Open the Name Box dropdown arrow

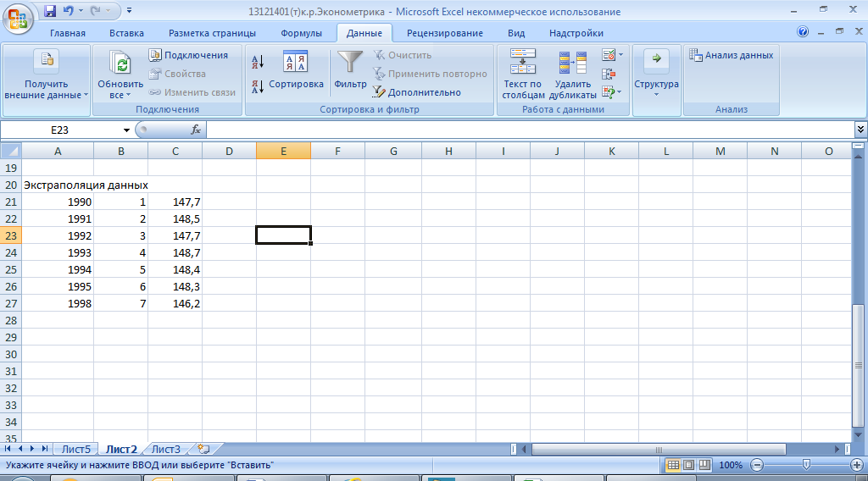coord(126,130)
